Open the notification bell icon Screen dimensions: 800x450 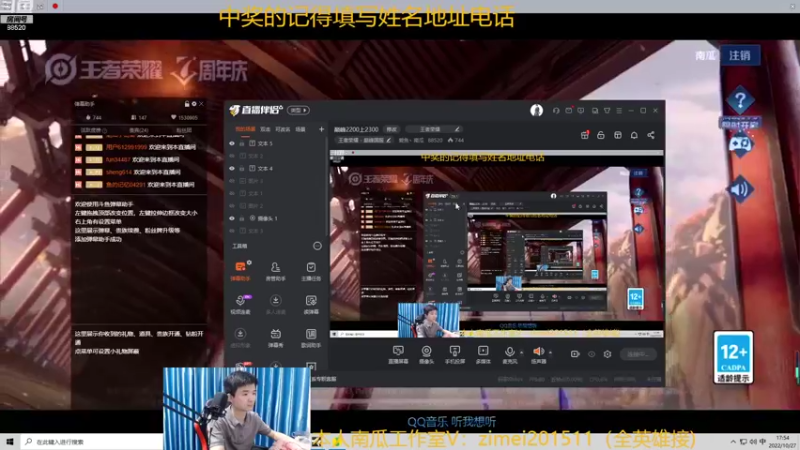(634, 135)
